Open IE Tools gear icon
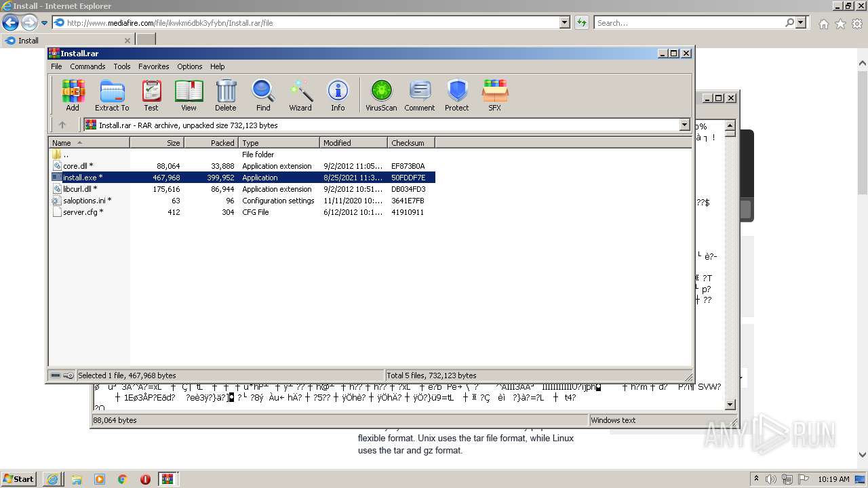Screen dimensions: 868x488 coord(856,24)
